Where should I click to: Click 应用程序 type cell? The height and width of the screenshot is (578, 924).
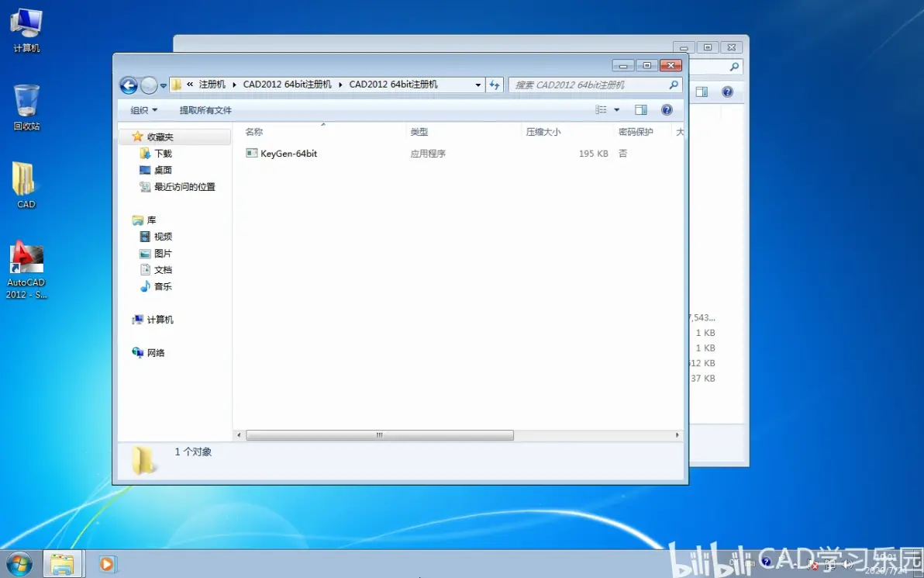[428, 154]
